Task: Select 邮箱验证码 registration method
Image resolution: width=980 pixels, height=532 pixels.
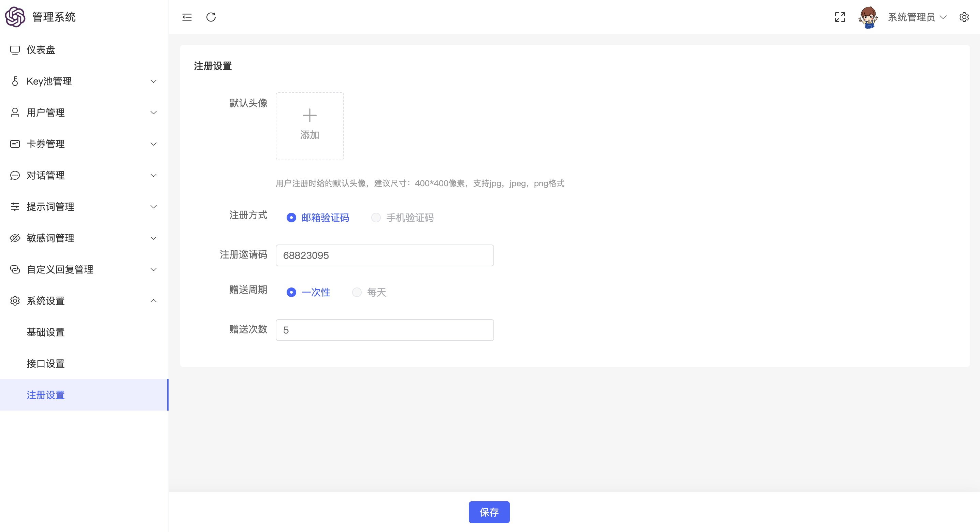Action: coord(318,218)
